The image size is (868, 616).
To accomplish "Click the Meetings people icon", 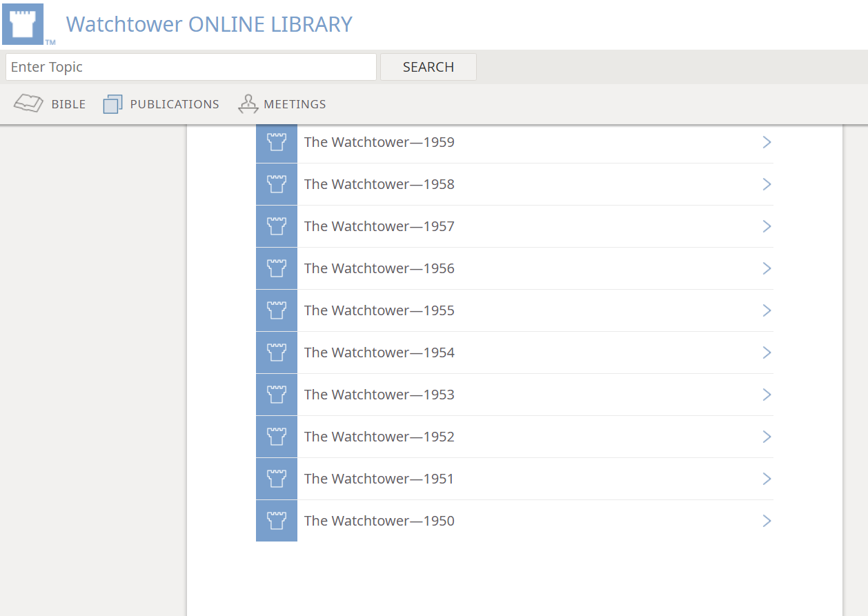I will tap(248, 104).
